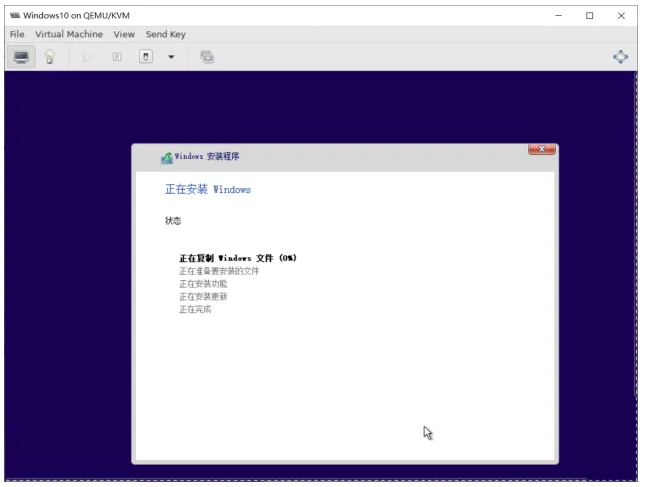Close the Windows setup dialog
Screen dimensions: 646x487
tap(542, 149)
